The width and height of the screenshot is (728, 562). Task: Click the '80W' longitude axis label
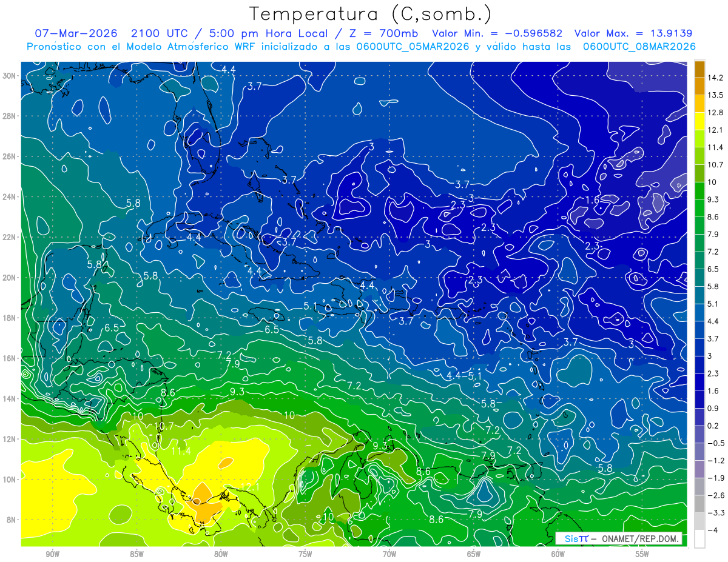click(x=221, y=554)
